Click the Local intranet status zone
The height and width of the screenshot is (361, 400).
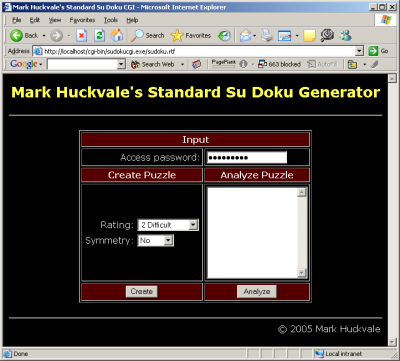tap(339, 354)
